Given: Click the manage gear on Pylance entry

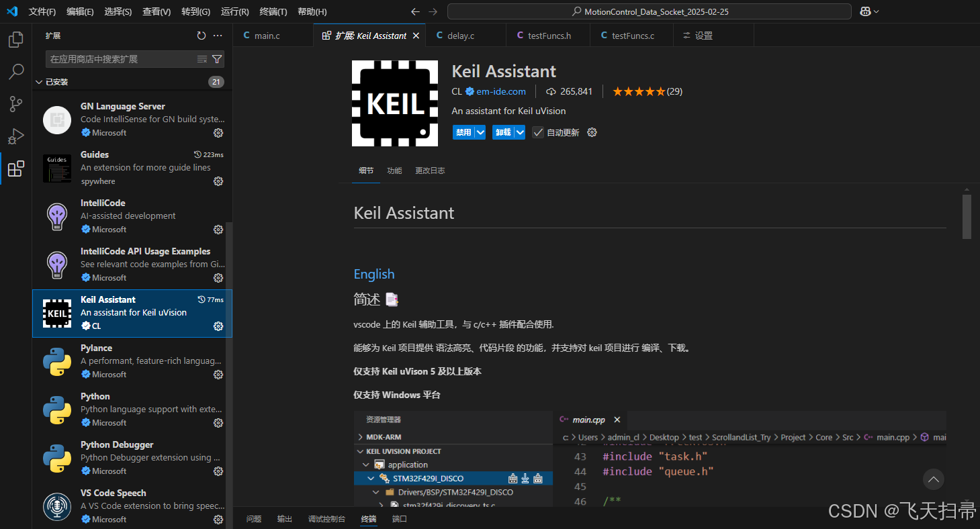Looking at the screenshot, I should point(218,375).
